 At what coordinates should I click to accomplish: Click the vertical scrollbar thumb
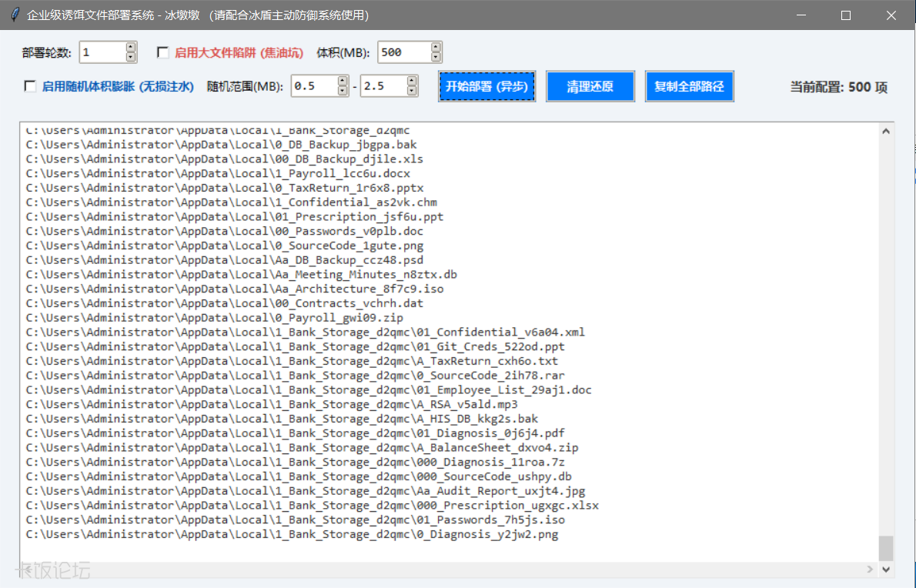point(886,548)
